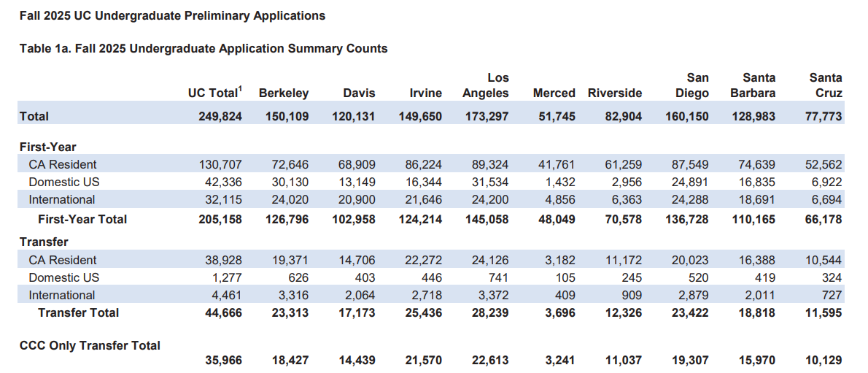
Task: Click San Diego total value 160,150
Action: click(688, 116)
